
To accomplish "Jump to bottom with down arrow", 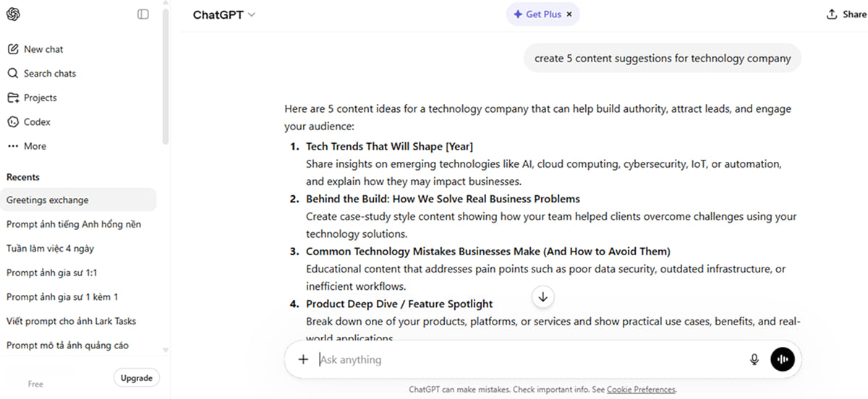I will (x=542, y=296).
